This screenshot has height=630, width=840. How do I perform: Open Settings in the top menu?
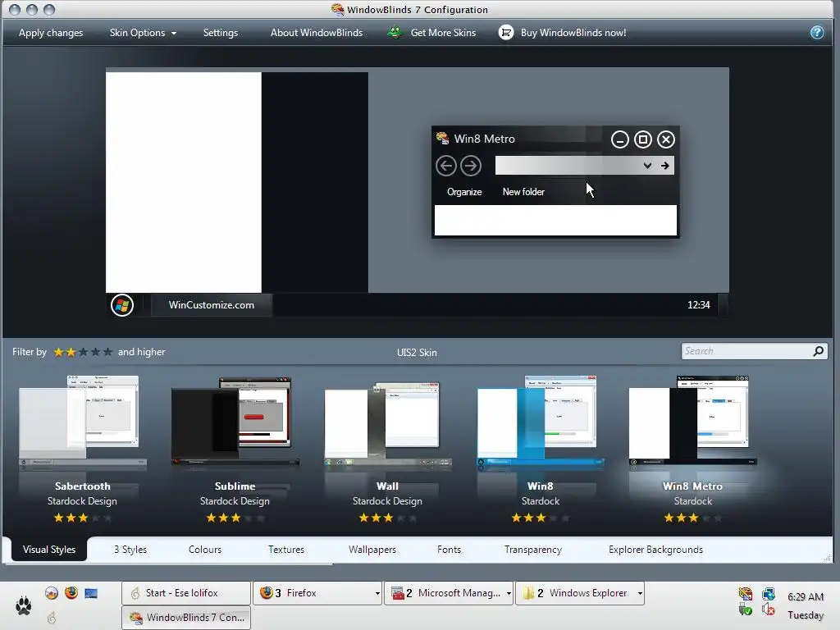pos(220,33)
